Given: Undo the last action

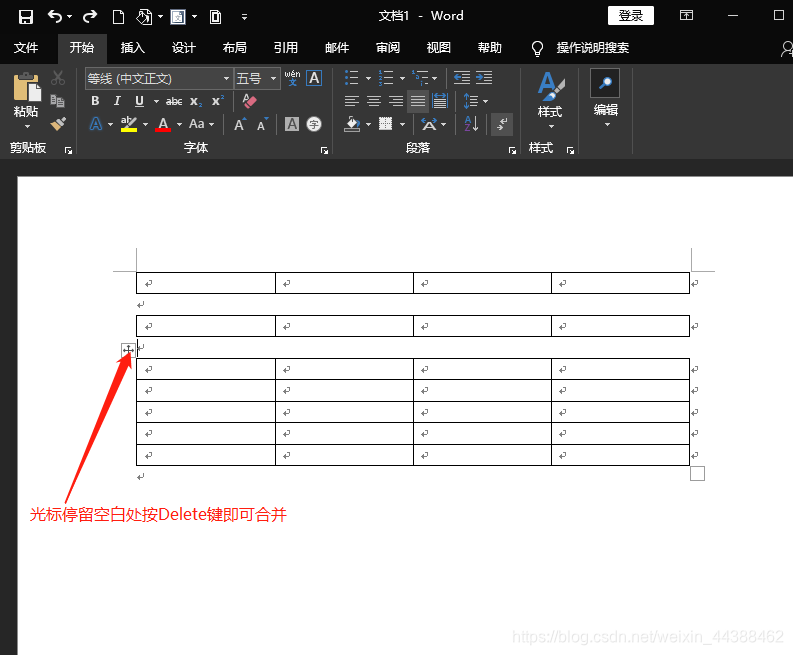Looking at the screenshot, I should pos(55,17).
